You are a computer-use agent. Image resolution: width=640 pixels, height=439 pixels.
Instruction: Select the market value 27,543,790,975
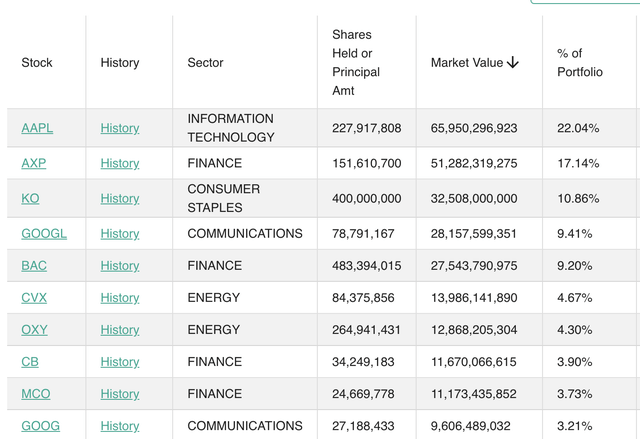[474, 266]
